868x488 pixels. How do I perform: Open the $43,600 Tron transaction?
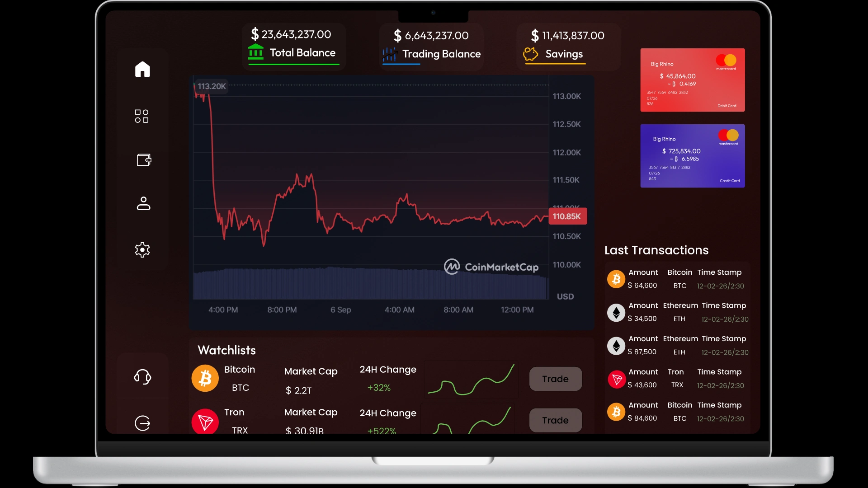point(677,379)
